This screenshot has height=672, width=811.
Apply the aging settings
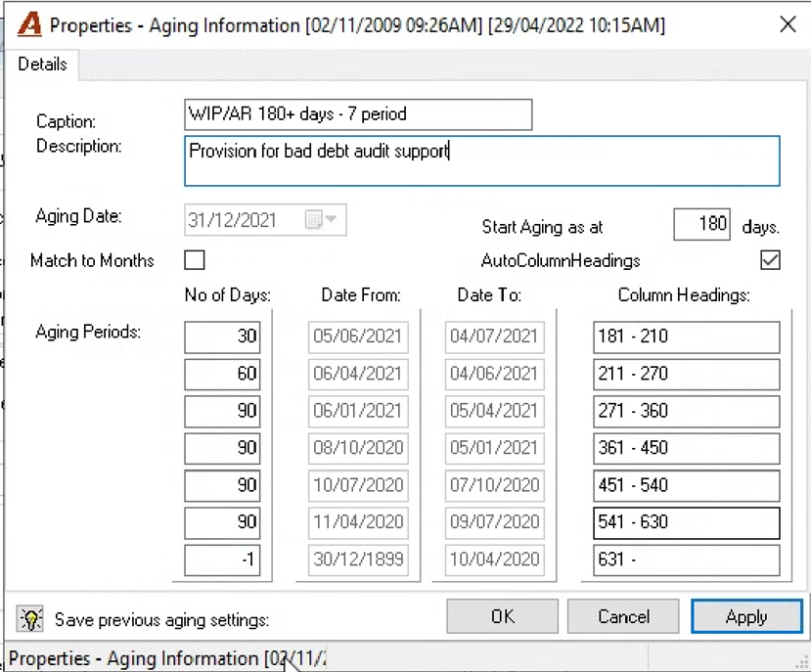746,616
